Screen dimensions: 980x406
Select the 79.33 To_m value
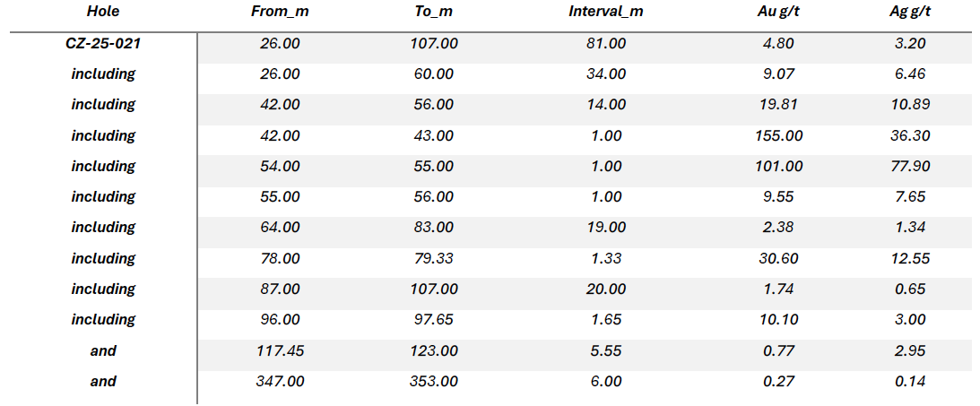pos(434,258)
